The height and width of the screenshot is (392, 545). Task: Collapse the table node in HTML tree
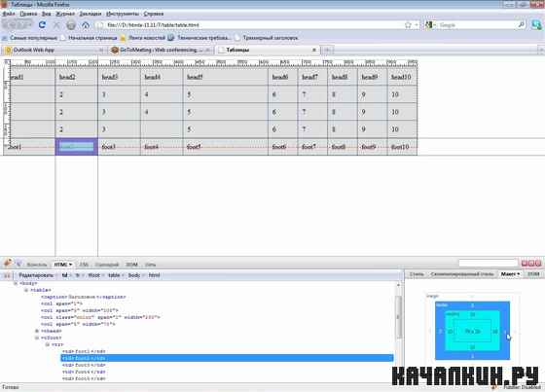[26, 290]
